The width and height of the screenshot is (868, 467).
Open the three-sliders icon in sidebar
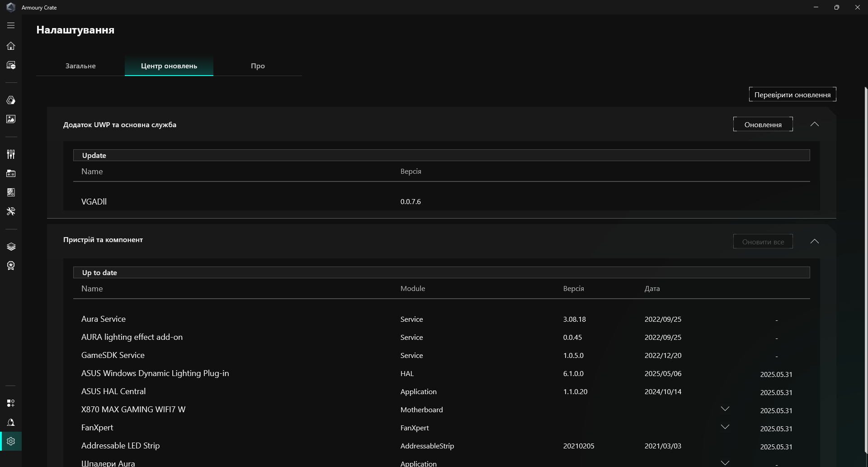pos(11,154)
